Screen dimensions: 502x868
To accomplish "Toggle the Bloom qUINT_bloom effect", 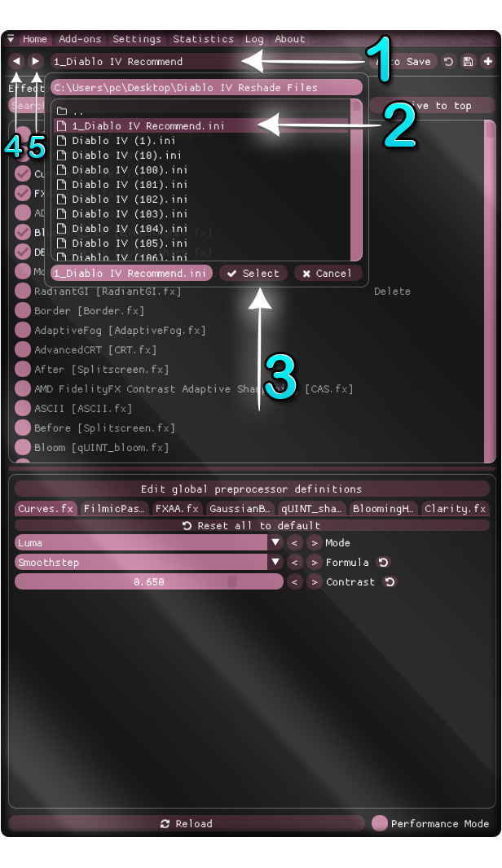I will 23,447.
